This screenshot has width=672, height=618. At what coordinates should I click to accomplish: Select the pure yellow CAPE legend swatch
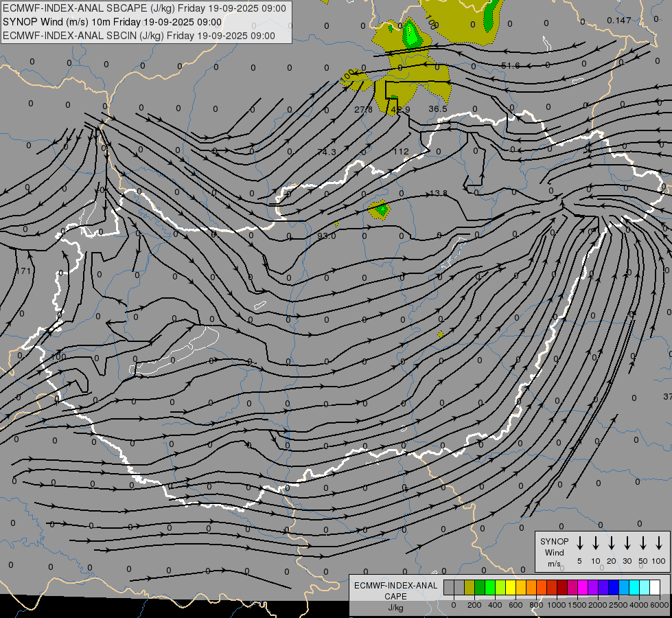tap(511, 587)
